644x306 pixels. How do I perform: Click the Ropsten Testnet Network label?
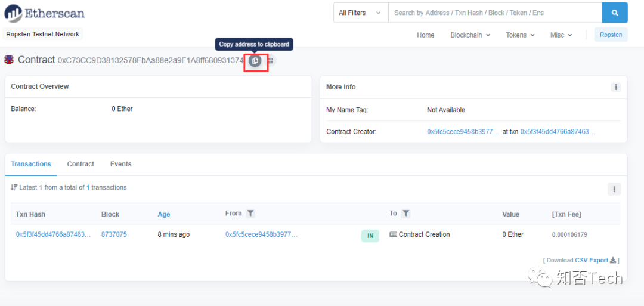click(x=43, y=34)
